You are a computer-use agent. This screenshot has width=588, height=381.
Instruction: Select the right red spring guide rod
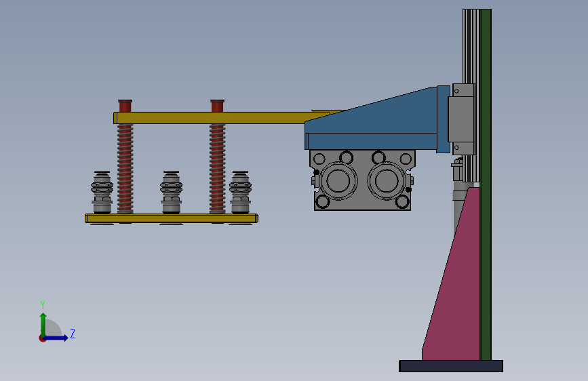pos(218,161)
